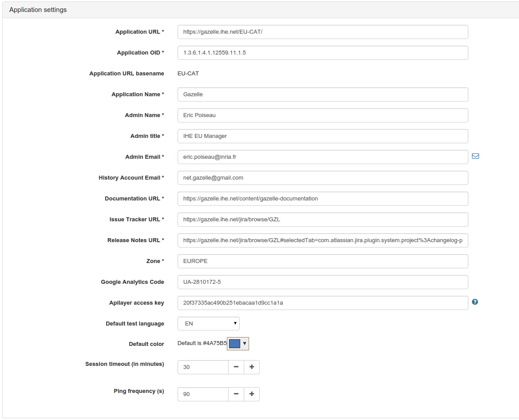Click the Application URL input field
Viewport: 519px width, 420px height.
coord(322,32)
